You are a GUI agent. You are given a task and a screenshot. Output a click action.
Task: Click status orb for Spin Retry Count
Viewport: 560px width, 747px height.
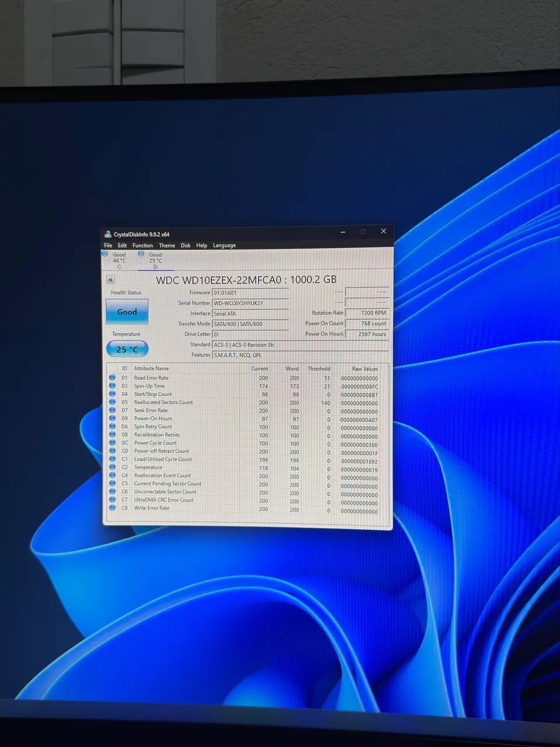tap(112, 427)
